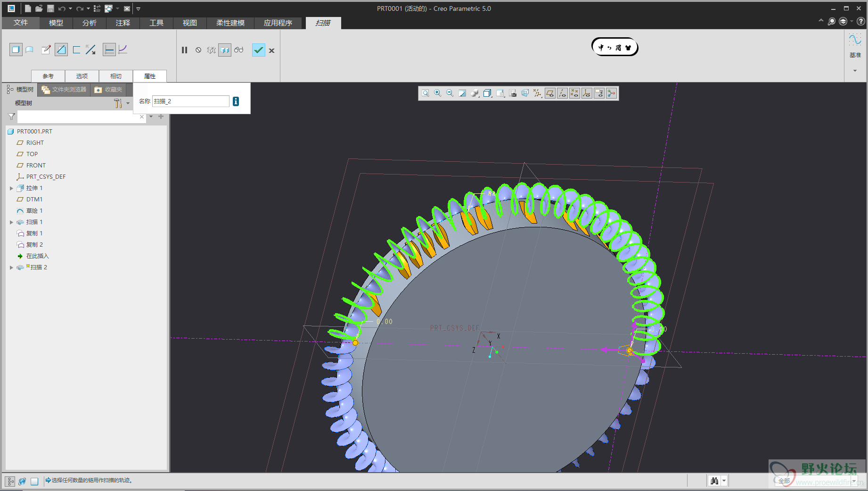Toggle coordinate system display
The height and width of the screenshot is (491, 868).
click(587, 93)
